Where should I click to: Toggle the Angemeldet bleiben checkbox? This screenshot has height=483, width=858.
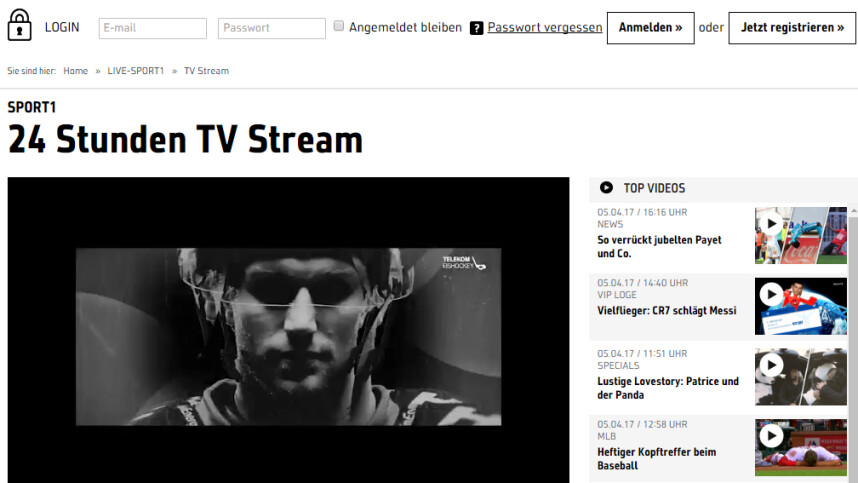click(339, 26)
